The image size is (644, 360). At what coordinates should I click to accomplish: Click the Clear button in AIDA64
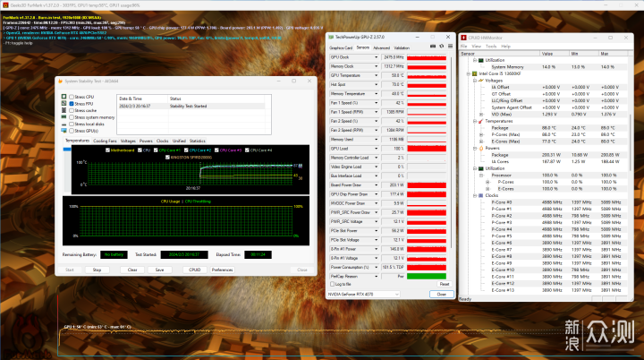(x=132, y=270)
